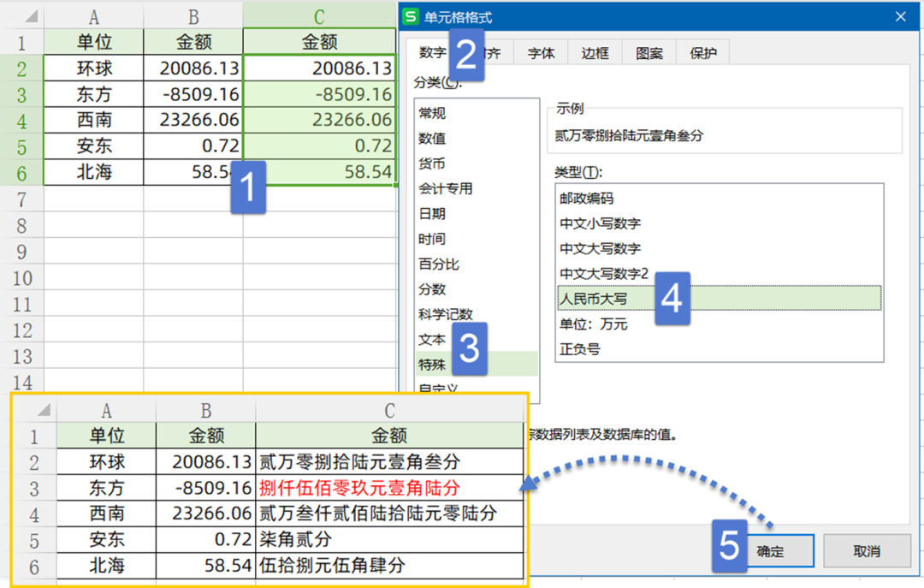Screen dimensions: 924x588
Task: Choose 正负号 type
Action: coord(719,349)
